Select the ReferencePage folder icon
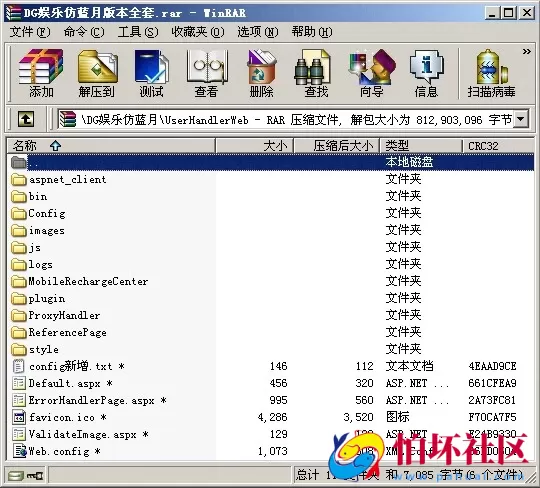Screen dimensions: 540x488 19,332
